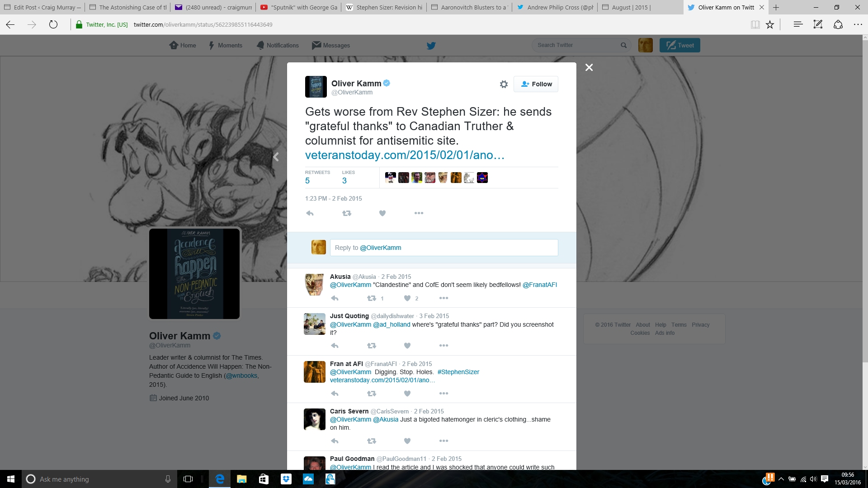Open more options on Fran at AFI's tweet
This screenshot has width=868, height=488.
pyautogui.click(x=444, y=394)
